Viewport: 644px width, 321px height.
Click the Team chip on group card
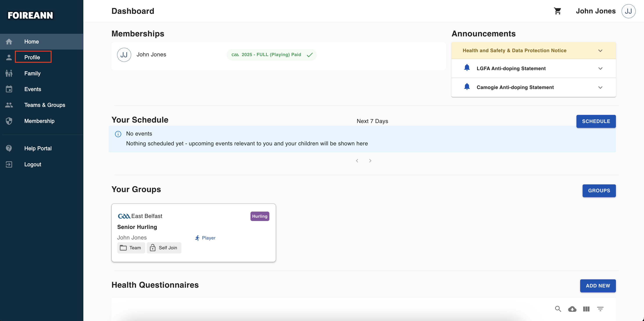tap(131, 248)
